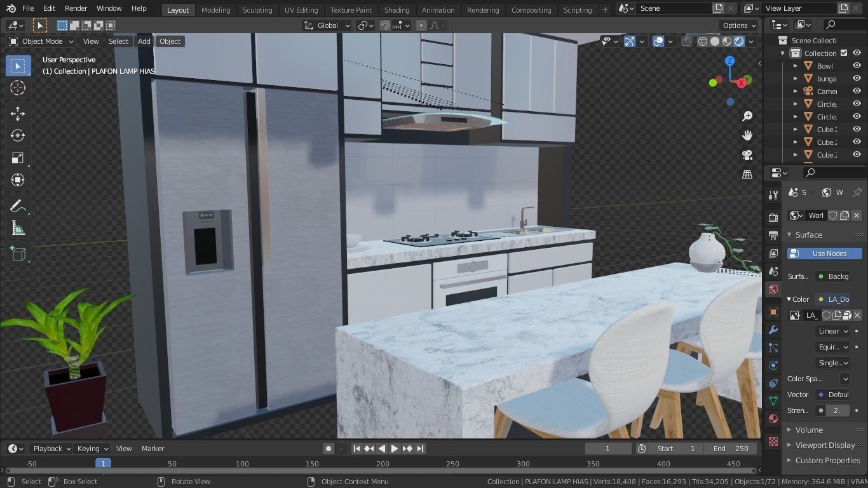Activate the Rotate tool in the toolbar

coord(18,136)
